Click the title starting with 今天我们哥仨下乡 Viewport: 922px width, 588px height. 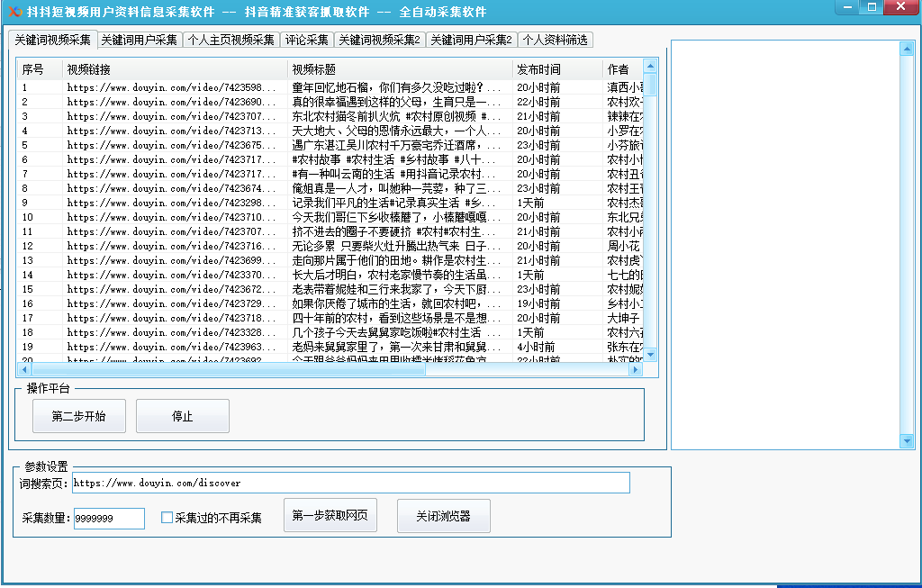click(396, 217)
